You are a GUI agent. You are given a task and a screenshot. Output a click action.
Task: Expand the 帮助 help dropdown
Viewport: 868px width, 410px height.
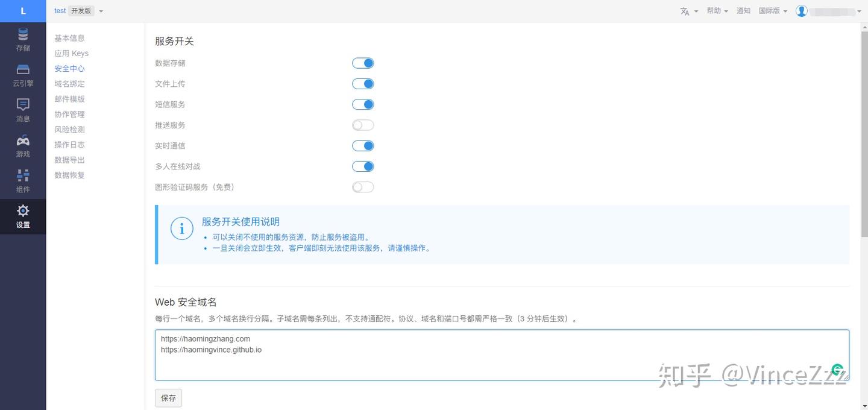[x=717, y=11]
